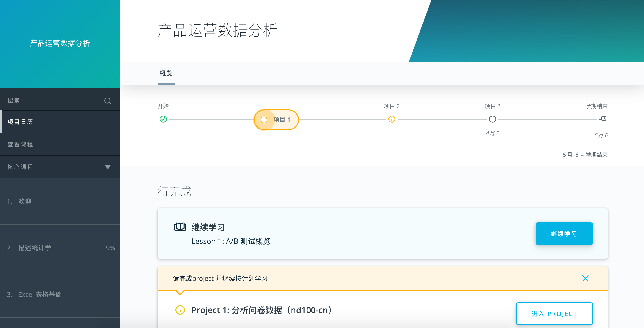Screen dimensions: 644x328
Task: Dismiss the project reminder banner
Action: 585,278
